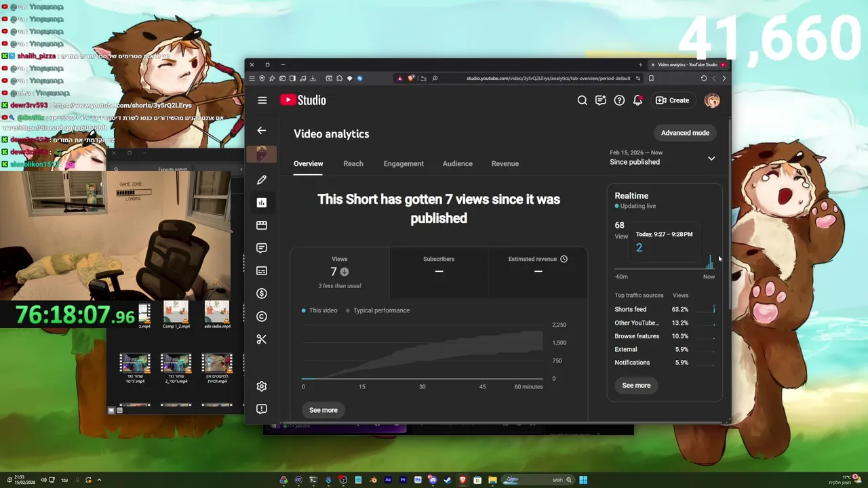This screenshot has height=488, width=868.
Task: Open the Copyright sidebar icon
Action: click(262, 317)
